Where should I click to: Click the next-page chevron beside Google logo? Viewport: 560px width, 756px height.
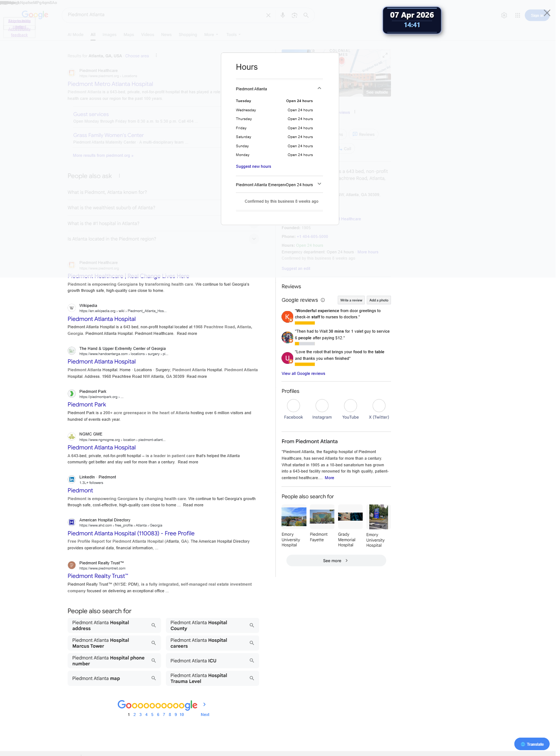click(x=204, y=705)
